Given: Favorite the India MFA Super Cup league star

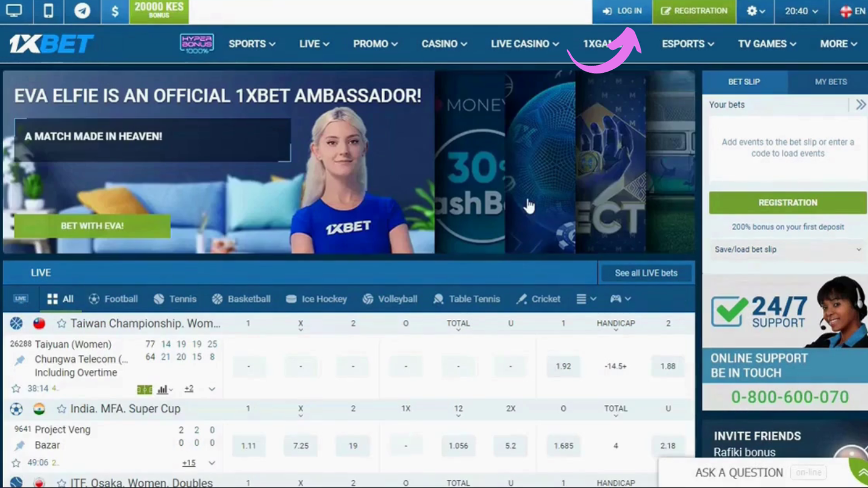Looking at the screenshot, I should point(61,408).
